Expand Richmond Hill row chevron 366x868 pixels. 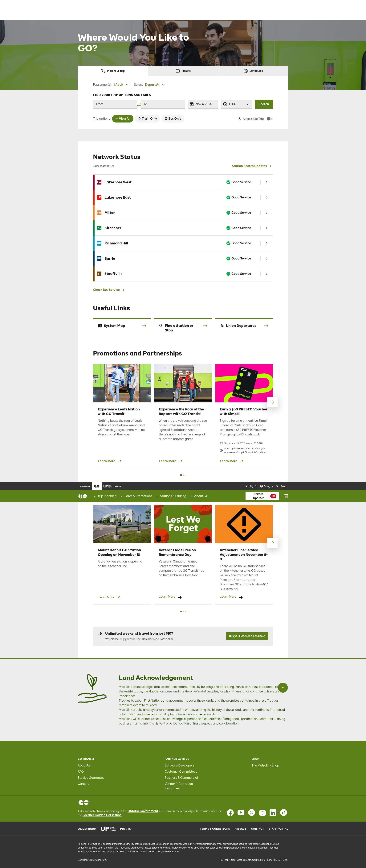[x=267, y=243]
